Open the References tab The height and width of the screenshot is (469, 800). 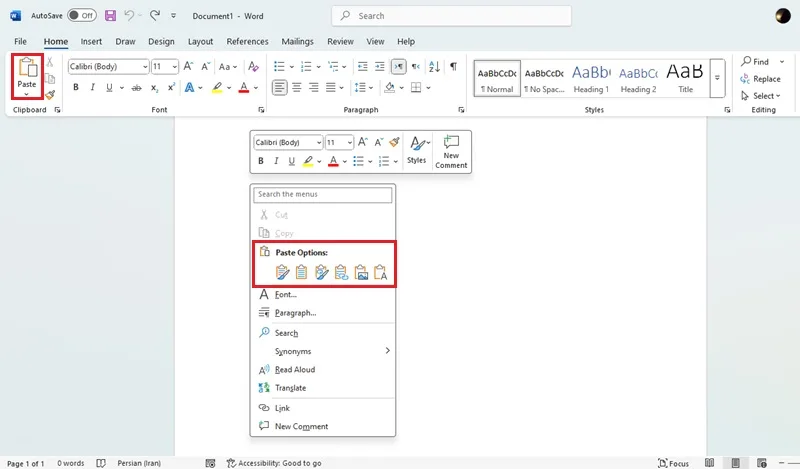[x=247, y=42]
